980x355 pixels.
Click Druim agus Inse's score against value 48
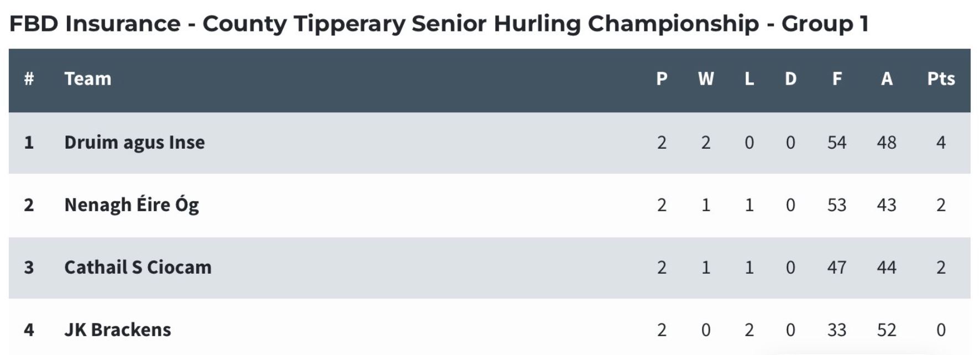tap(887, 143)
